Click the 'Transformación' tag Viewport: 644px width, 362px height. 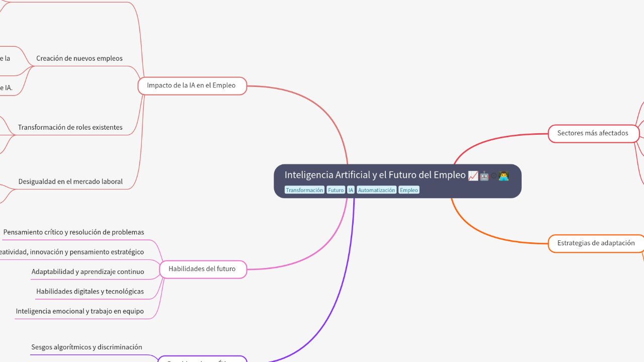(304, 190)
